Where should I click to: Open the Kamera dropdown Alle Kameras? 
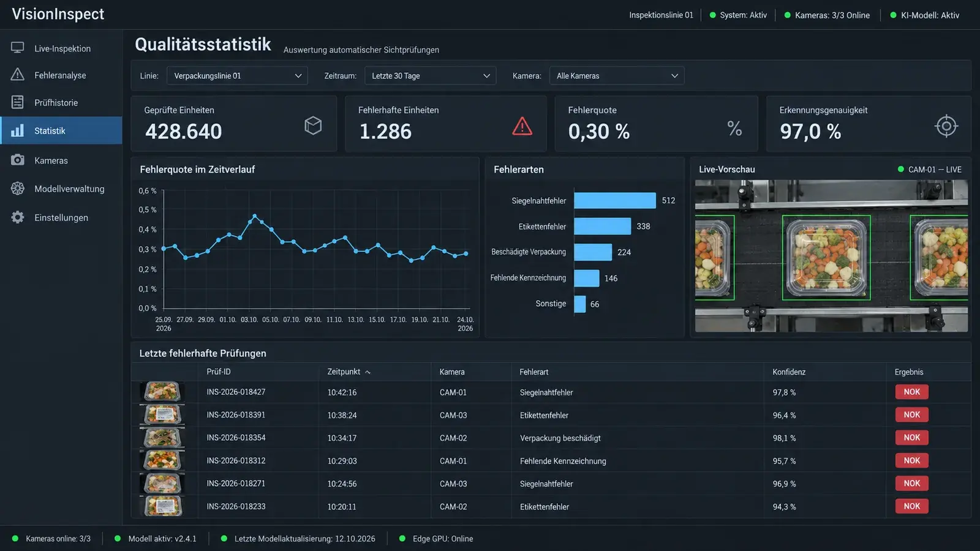point(617,76)
